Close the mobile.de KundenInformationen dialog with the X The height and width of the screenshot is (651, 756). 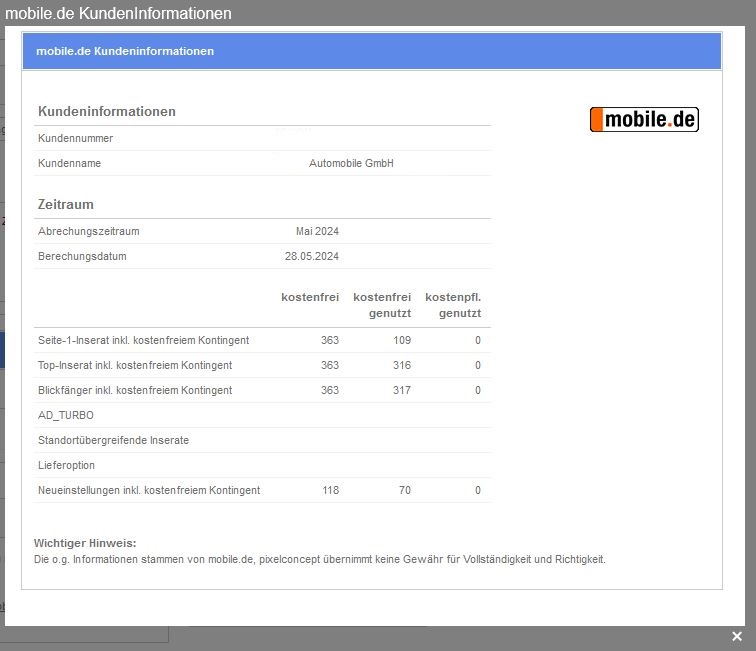[x=737, y=636]
